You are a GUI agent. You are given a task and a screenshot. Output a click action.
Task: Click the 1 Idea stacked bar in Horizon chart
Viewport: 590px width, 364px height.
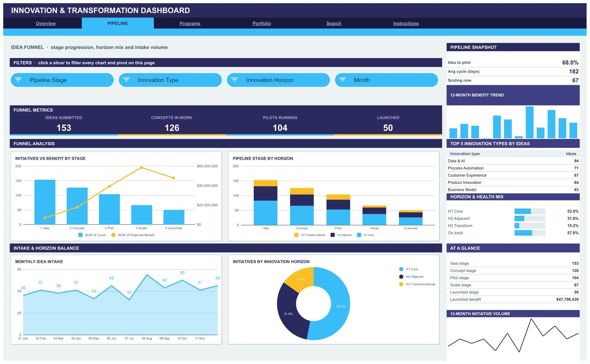coord(265,202)
